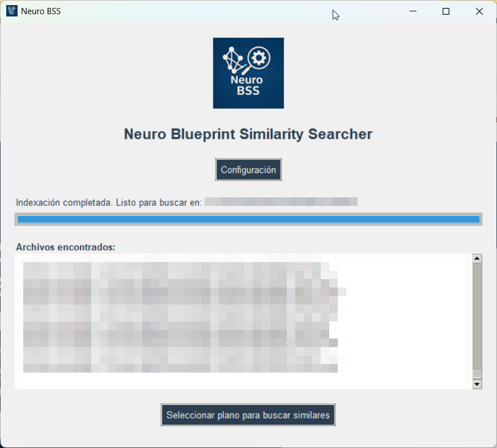Screen dimensions: 497x448
Task: Click Seleccionar plano para buscar similares
Action: [248, 415]
